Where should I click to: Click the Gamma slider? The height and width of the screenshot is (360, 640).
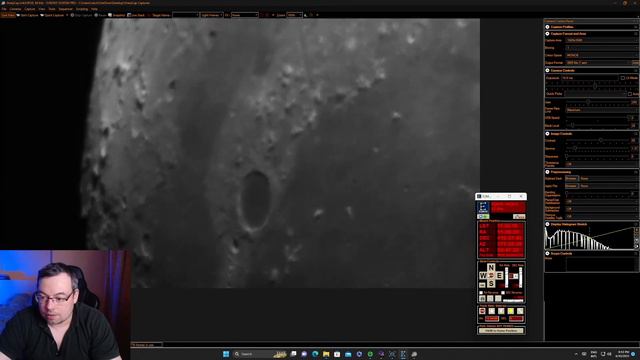click(598, 148)
